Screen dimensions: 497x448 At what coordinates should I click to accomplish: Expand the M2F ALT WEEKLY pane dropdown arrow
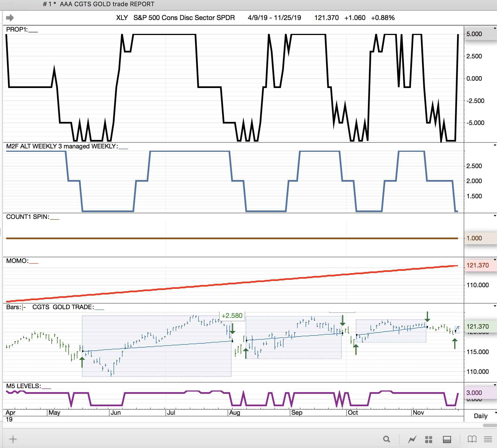coord(495,145)
